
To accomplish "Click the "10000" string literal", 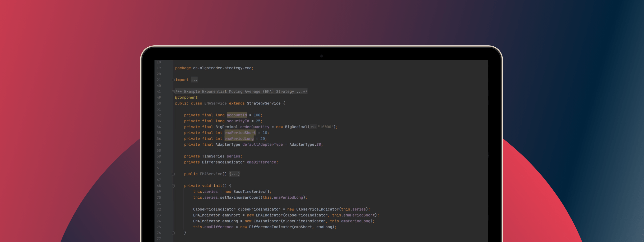I will pyautogui.click(x=325, y=127).
